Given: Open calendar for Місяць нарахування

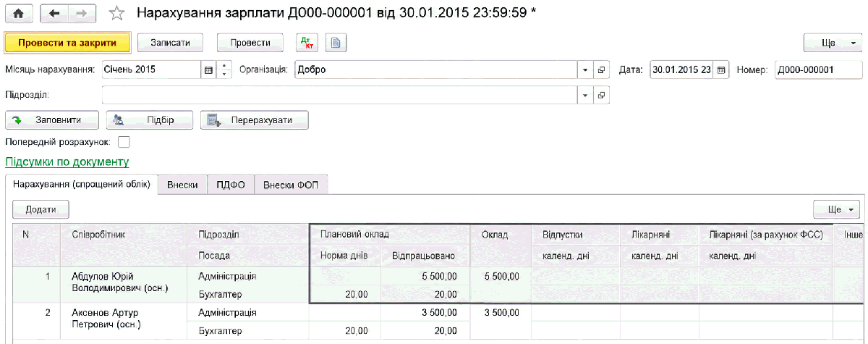Looking at the screenshot, I should click(x=209, y=70).
